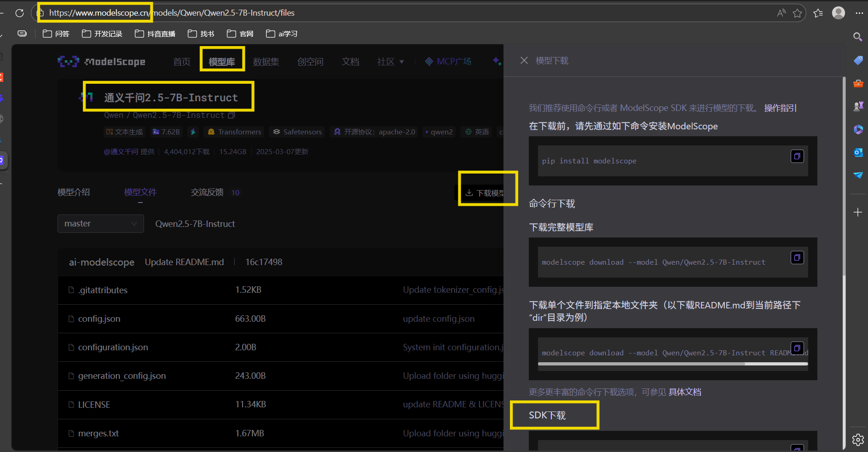This screenshot has height=452, width=868.
Task: Open the 找书 bookmark folder
Action: tap(201, 34)
